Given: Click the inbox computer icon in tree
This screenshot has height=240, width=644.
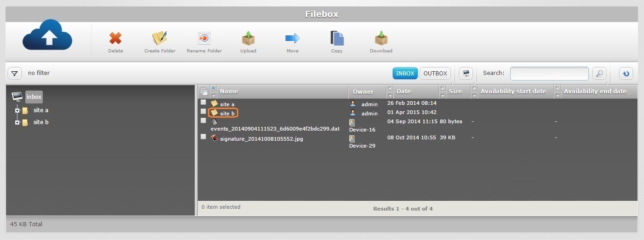Looking at the screenshot, I should (17, 97).
